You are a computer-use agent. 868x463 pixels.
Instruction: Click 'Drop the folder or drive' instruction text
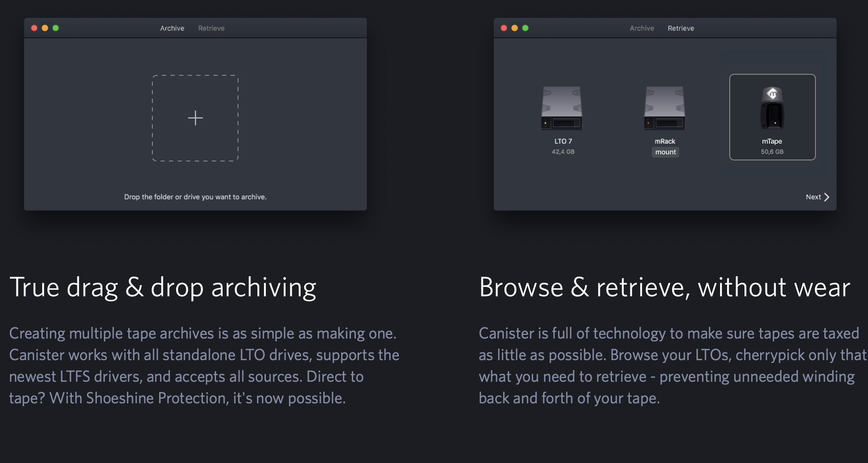[195, 197]
